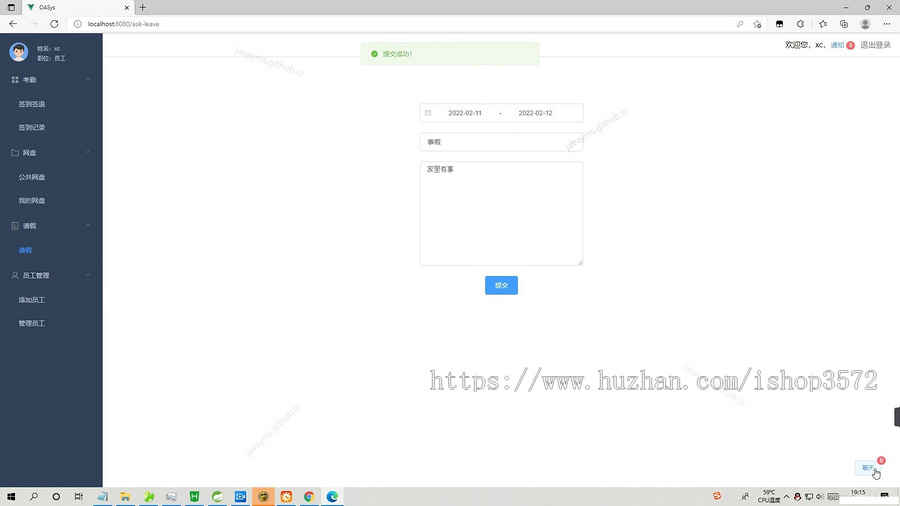Open 管理员工 menu item
Screen dimensions: 900x506
click(x=32, y=324)
